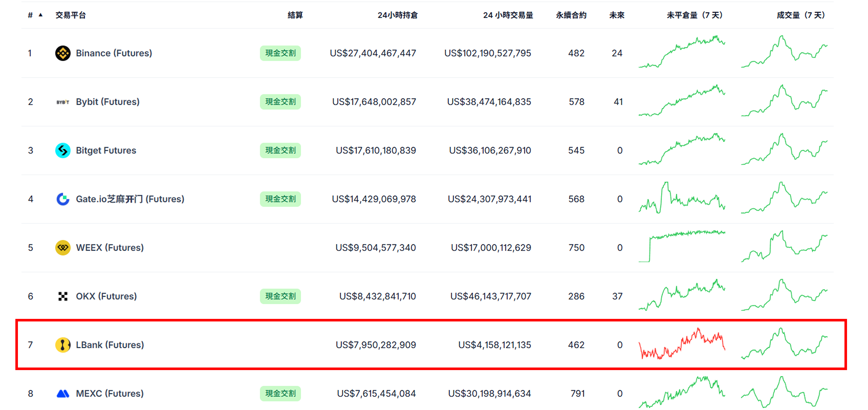Open the Binance (Futures) exchange link

click(x=114, y=53)
